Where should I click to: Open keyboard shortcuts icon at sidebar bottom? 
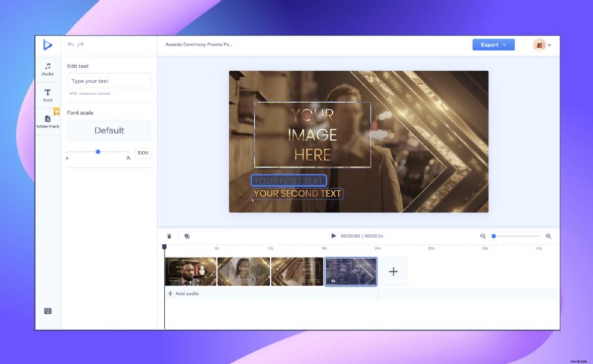click(x=47, y=311)
